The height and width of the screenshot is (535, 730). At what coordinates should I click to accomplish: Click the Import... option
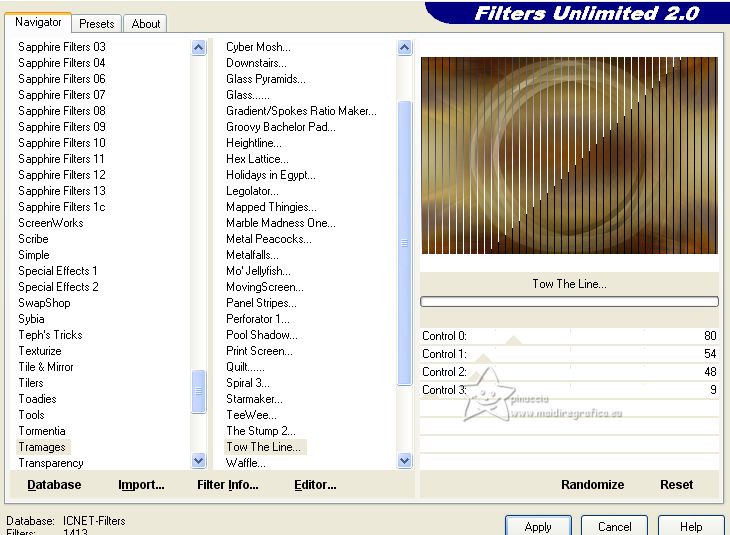[x=141, y=485]
